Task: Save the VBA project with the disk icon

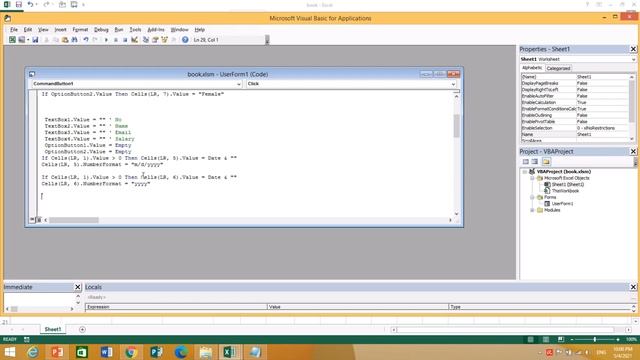Action: 35,40
